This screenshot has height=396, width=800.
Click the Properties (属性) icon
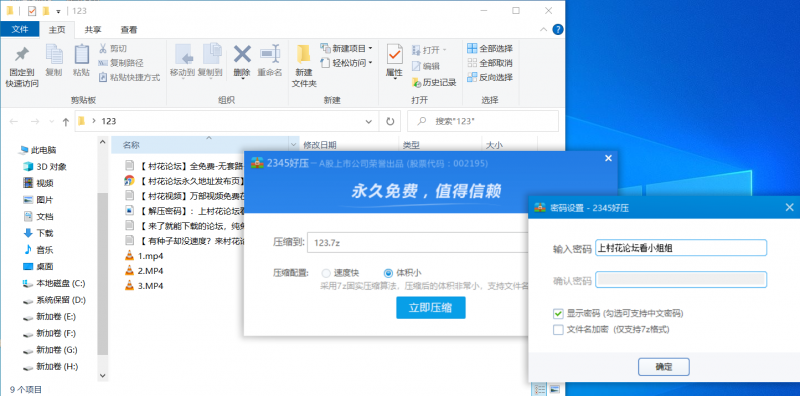(x=394, y=55)
